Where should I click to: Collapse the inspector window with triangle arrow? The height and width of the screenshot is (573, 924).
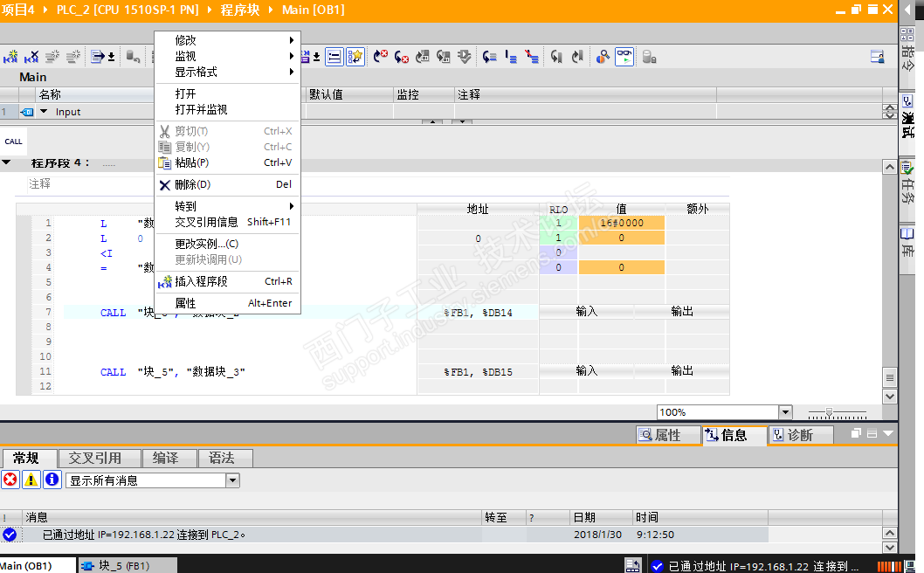888,433
